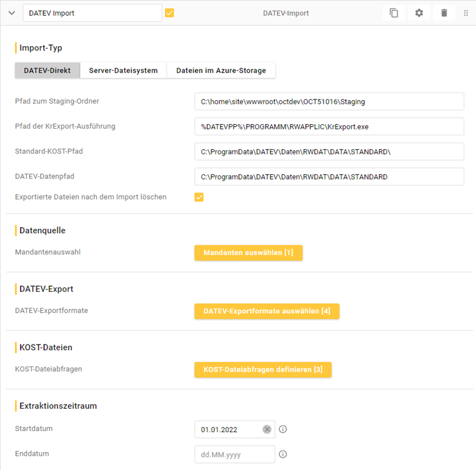Select the DATEV-Direkt import type
Image resolution: width=476 pixels, height=470 pixels.
[x=47, y=71]
